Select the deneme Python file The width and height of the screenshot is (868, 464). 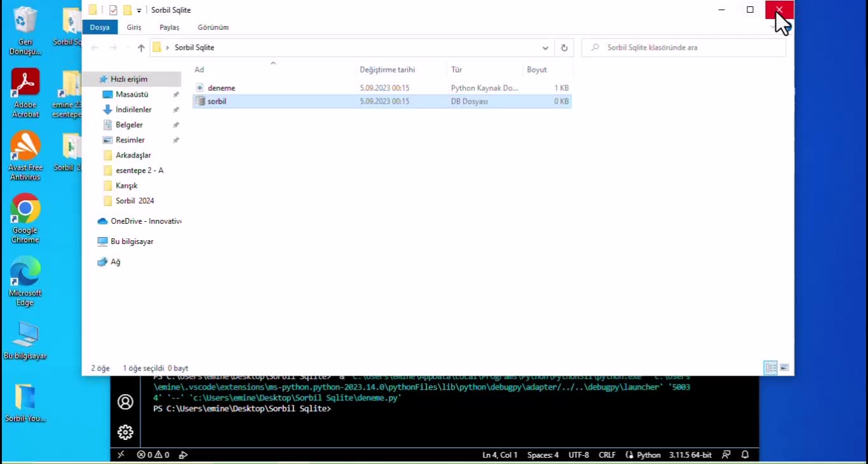221,88
